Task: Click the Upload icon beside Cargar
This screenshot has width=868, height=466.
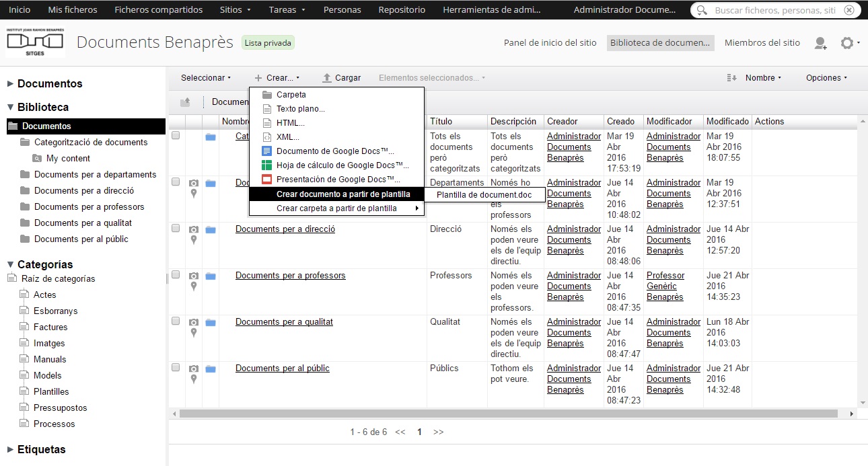Action: (x=327, y=78)
